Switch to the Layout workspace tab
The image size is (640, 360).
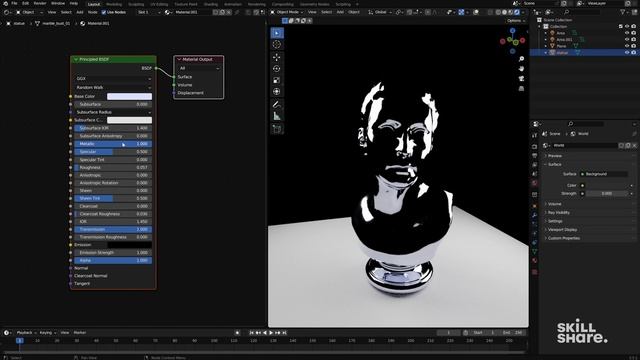(94, 4)
